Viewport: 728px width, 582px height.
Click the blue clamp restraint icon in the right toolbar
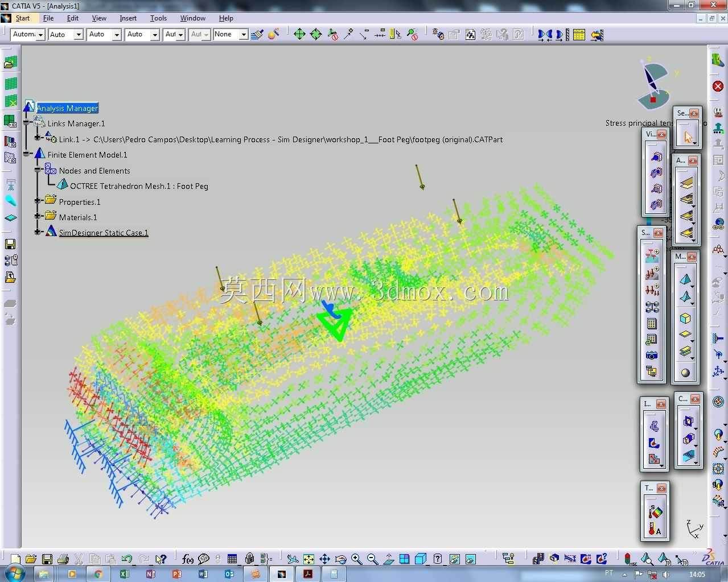point(718,340)
